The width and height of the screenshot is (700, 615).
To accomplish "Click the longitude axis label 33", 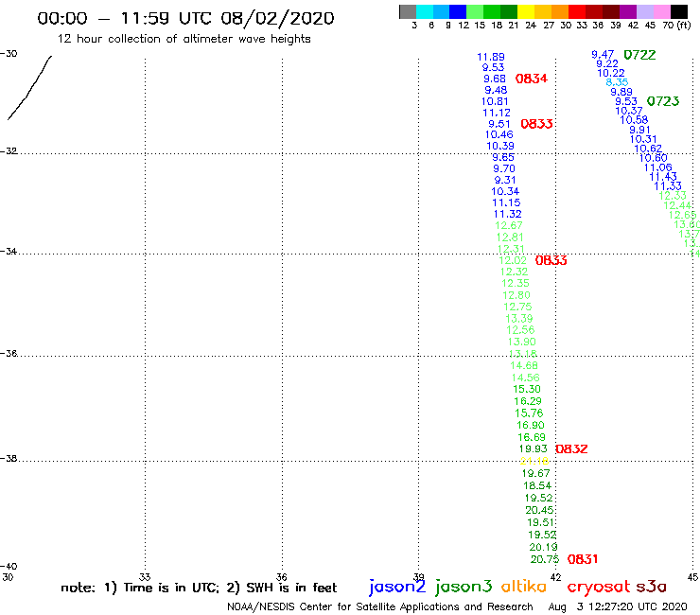I will click(x=145, y=576).
